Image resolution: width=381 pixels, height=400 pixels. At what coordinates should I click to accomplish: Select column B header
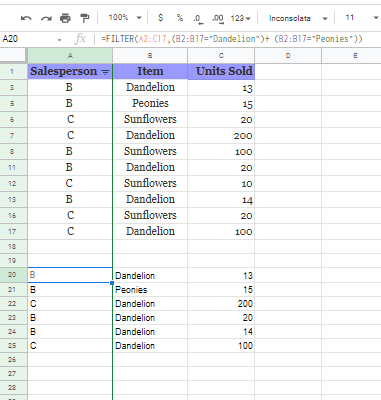coord(150,56)
